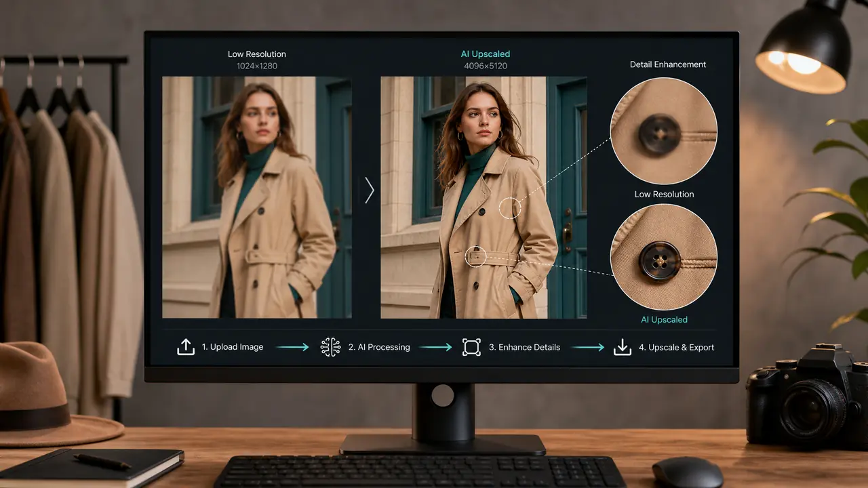868x488 pixels.
Task: Click the 'Low Resolution' caption under the upper circle
Action: pyautogui.click(x=664, y=194)
